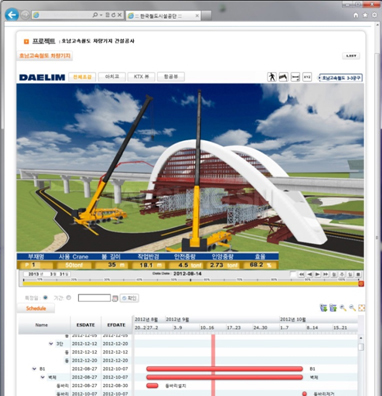Switch to the second tab next to DAELIM
This screenshot has height=396, width=382.
[112, 77]
